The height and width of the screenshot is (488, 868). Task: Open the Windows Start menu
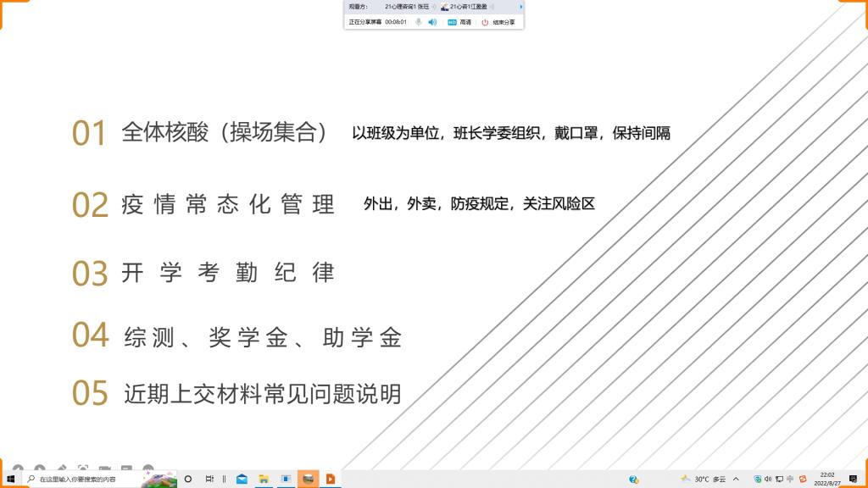10,479
